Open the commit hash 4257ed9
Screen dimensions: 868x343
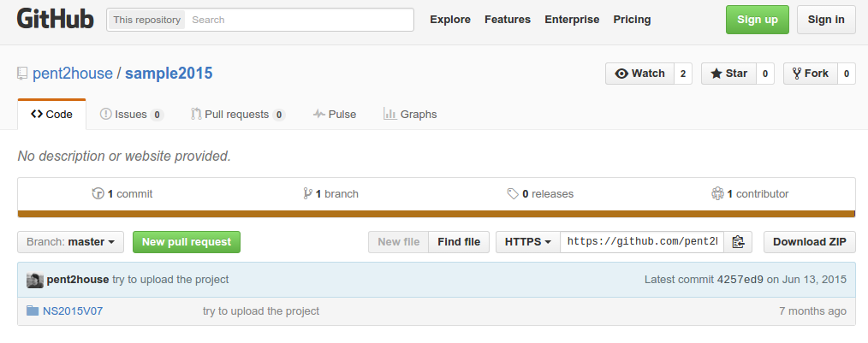point(740,280)
